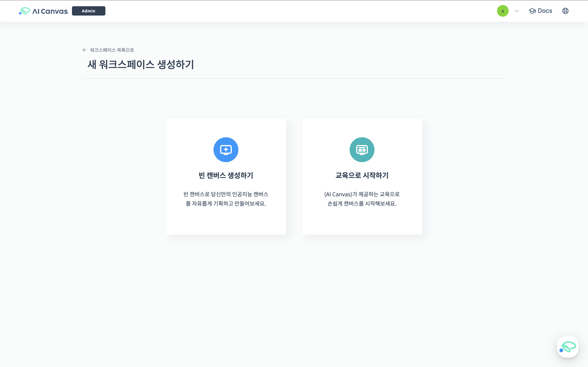Click the 새 워크스페이스 생성하기 heading
Viewport: 588px width, 367px height.
(141, 64)
